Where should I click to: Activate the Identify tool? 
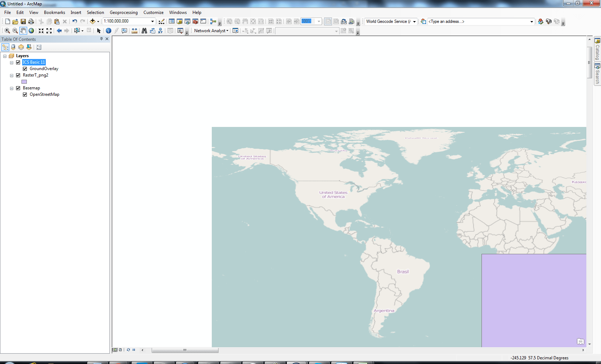pyautogui.click(x=108, y=30)
